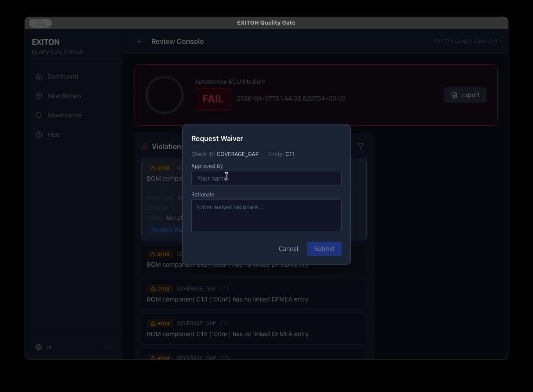The width and height of the screenshot is (533, 392).
Task: Click the globe language icon
Action: point(39,347)
